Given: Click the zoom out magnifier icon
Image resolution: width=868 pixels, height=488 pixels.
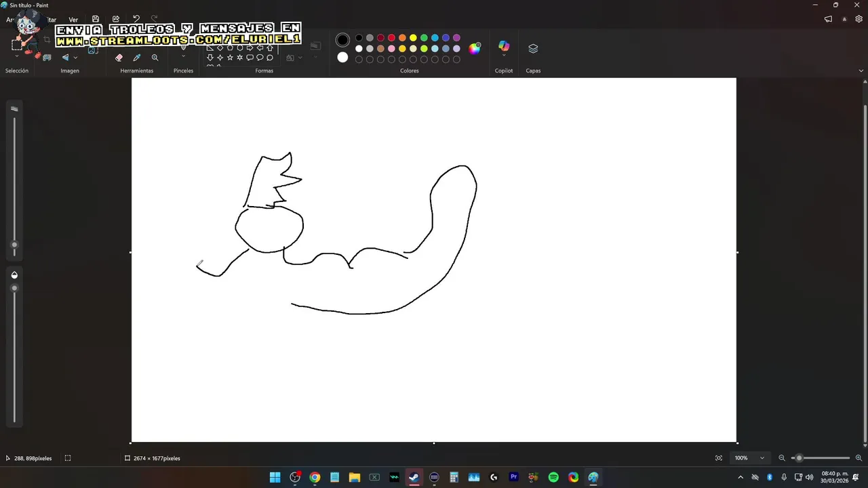Looking at the screenshot, I should pyautogui.click(x=782, y=458).
